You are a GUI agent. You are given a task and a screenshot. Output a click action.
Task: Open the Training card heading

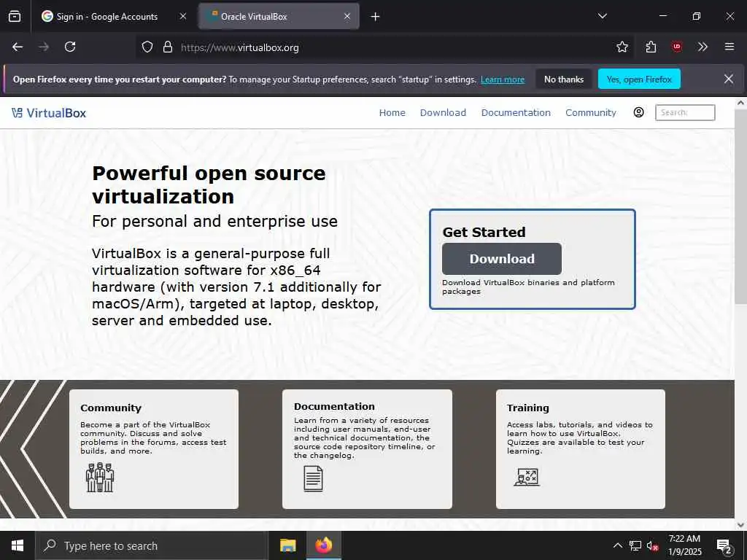point(528,408)
